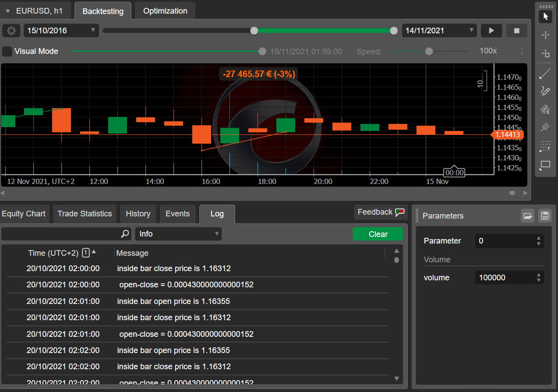Click the "open-close = 0.00043…" message at 02:01:00
The width and height of the screenshot is (558, 392).
point(186,334)
